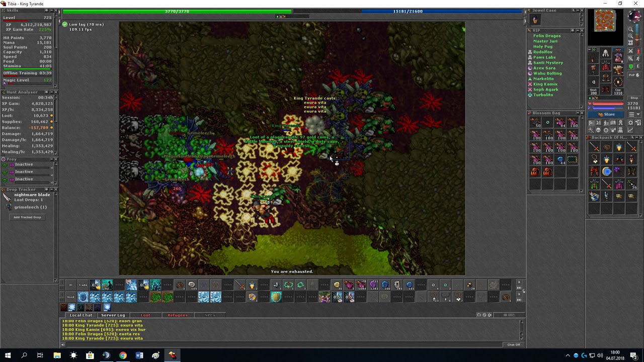The image size is (644, 362).
Task: Toggle the green shield defensive mode
Action: [x=630, y=66]
